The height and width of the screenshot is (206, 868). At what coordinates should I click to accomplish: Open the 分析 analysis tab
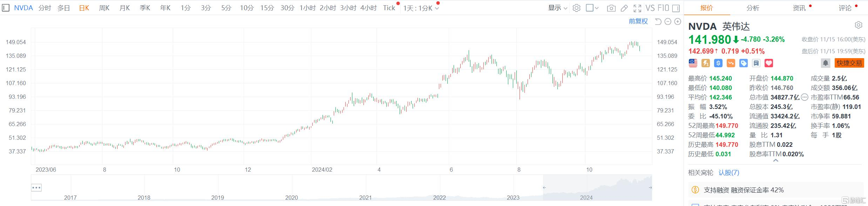pyautogui.click(x=753, y=8)
